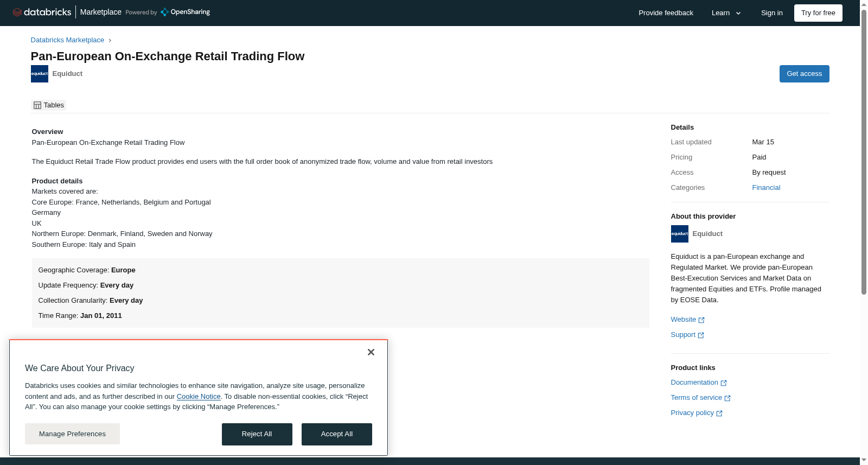The height and width of the screenshot is (465, 868).
Task: Click scrollbar up arrow
Action: pos(864,4)
